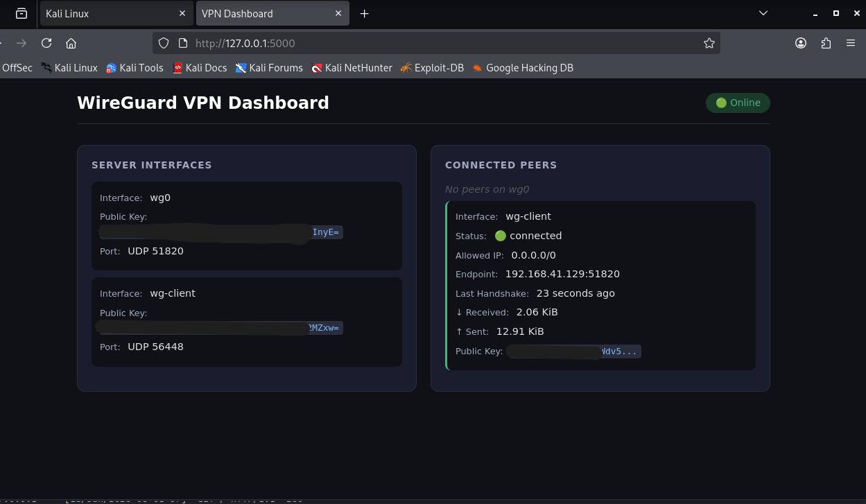866x504 pixels.
Task: Click the Received 2.06 KiB value
Action: [x=537, y=312]
